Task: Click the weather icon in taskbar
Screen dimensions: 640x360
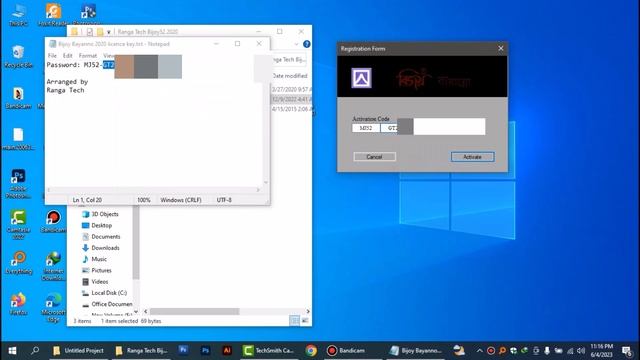Action: click(459, 351)
